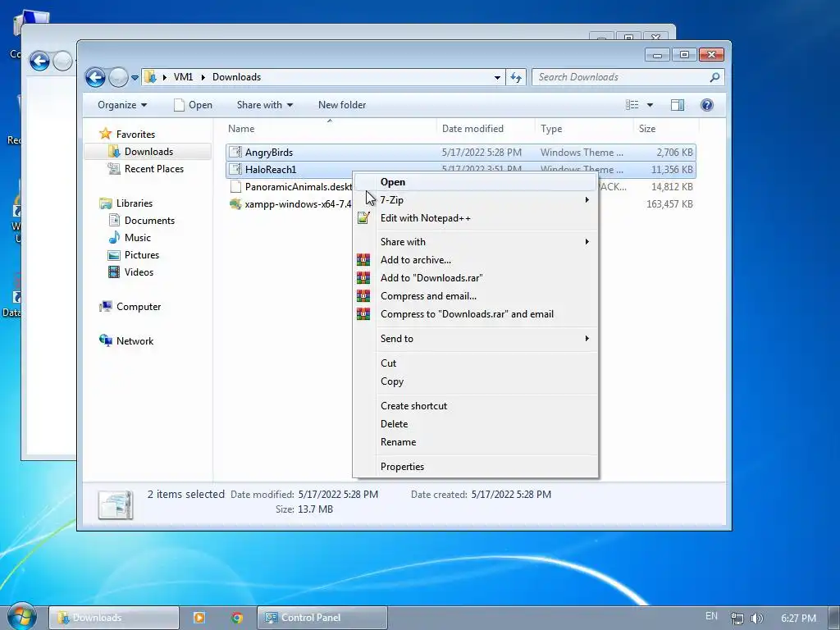The height and width of the screenshot is (630, 840).
Task: Choose Add to "Downloads.rar"
Action: tap(475, 278)
